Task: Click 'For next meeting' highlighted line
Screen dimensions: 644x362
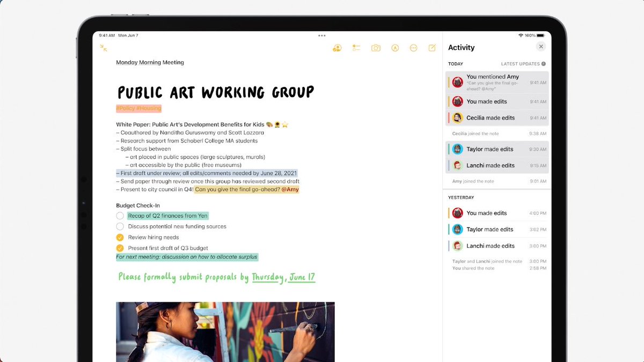Action: point(187,257)
